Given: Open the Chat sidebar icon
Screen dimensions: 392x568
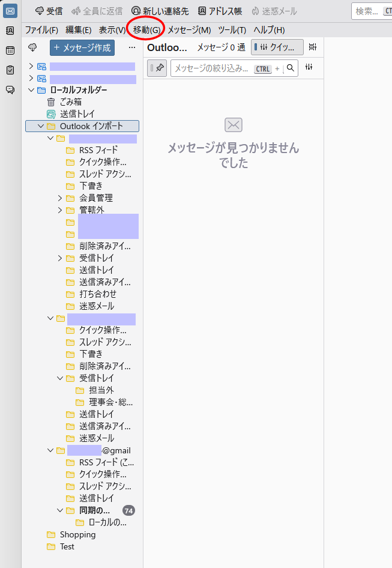Looking at the screenshot, I should point(10,90).
